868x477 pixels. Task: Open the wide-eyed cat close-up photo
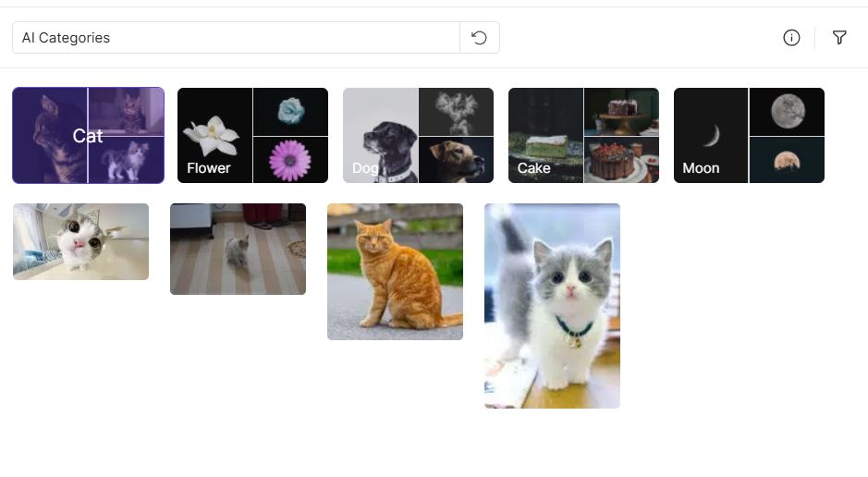80,241
